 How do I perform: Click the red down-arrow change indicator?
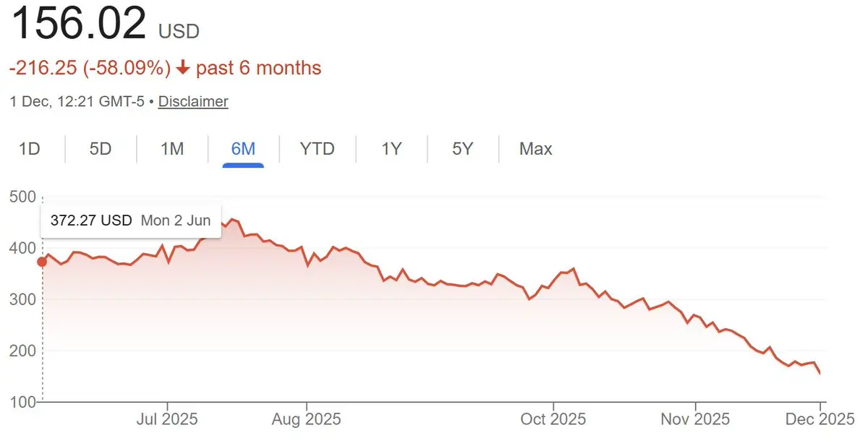coord(182,68)
